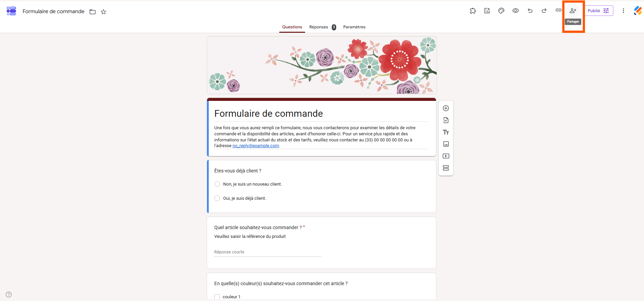Viewport: 644px width, 301px height.
Task: Click the move to folder icon
Action: click(93, 12)
